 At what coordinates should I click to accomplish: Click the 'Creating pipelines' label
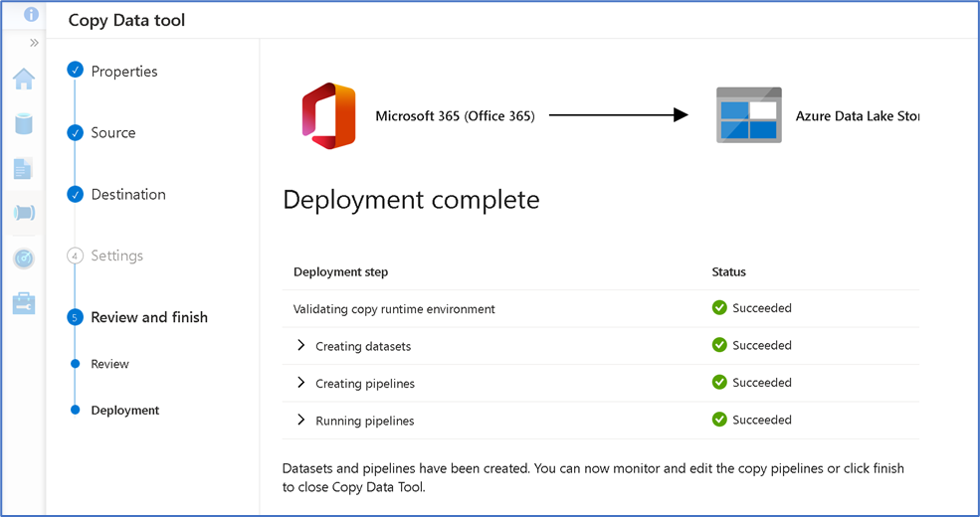365,384
